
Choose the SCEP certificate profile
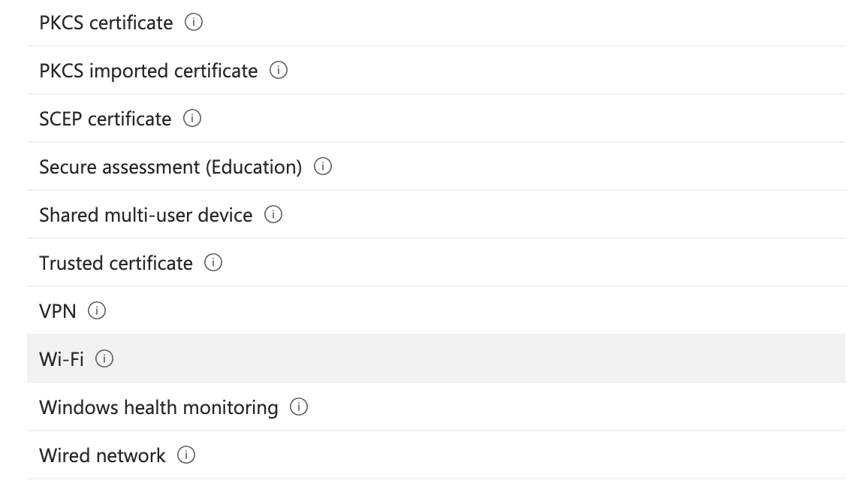[x=105, y=118]
